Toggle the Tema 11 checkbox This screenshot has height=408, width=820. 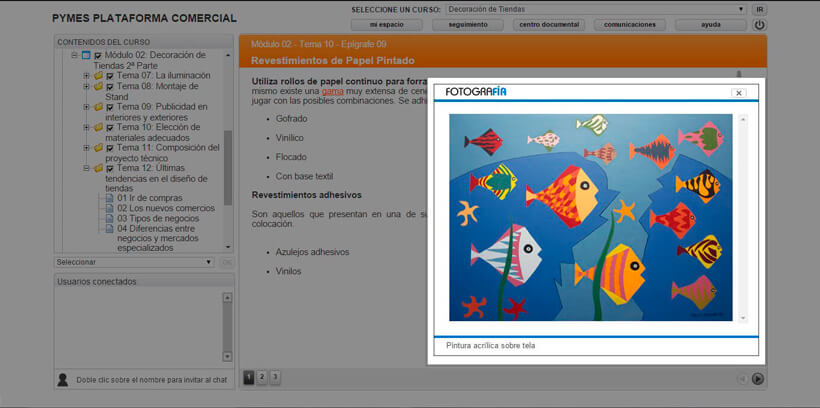pyautogui.click(x=110, y=148)
